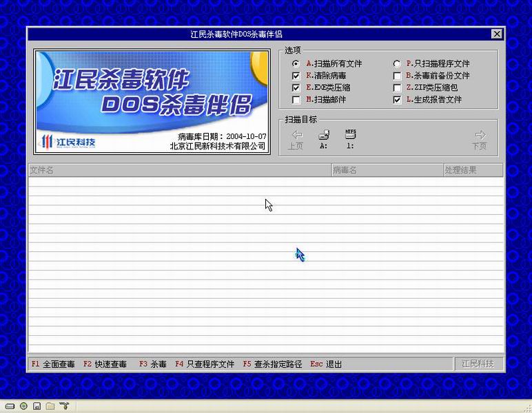Click the 江民杀毒软件 banner image

point(152,102)
